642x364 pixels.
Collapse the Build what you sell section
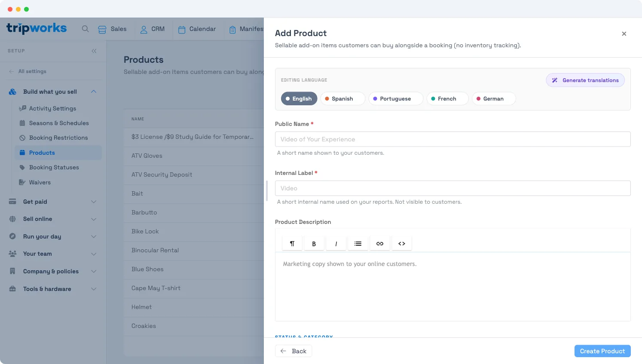coord(53,92)
